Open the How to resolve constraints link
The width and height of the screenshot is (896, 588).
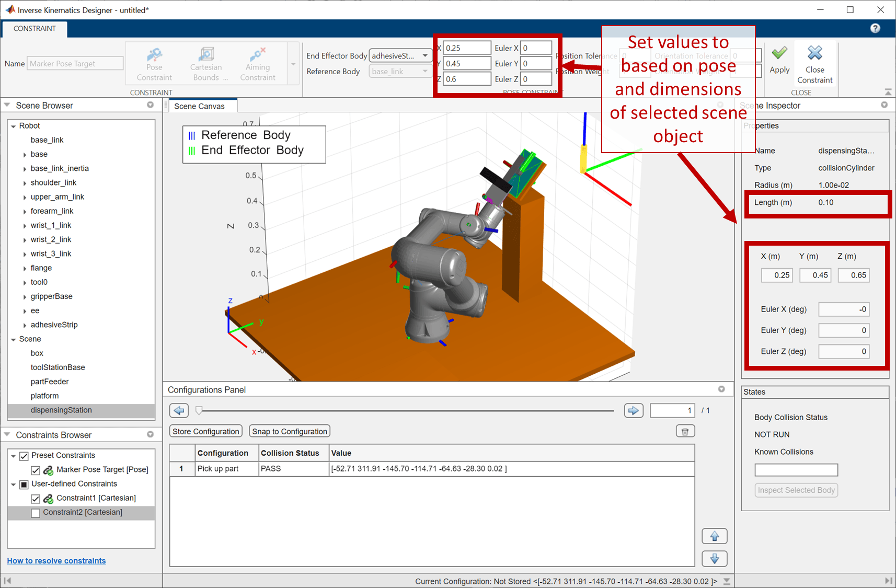pos(56,561)
